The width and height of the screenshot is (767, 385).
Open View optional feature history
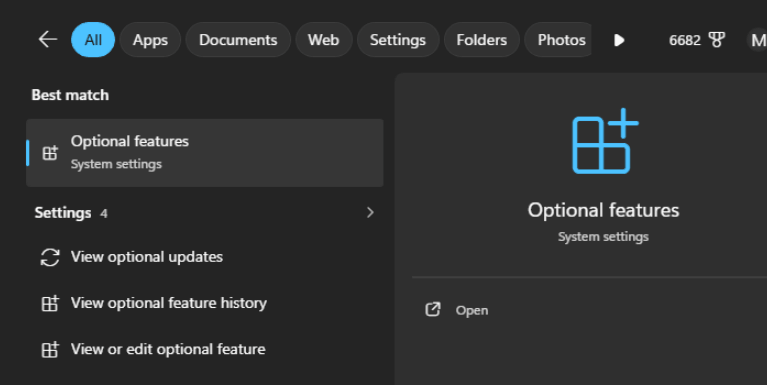169,303
